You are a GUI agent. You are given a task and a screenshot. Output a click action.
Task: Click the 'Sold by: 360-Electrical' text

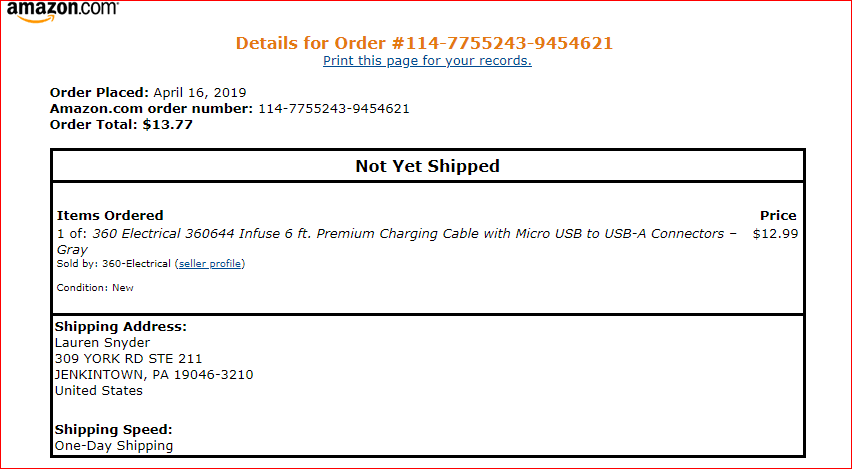point(113,264)
